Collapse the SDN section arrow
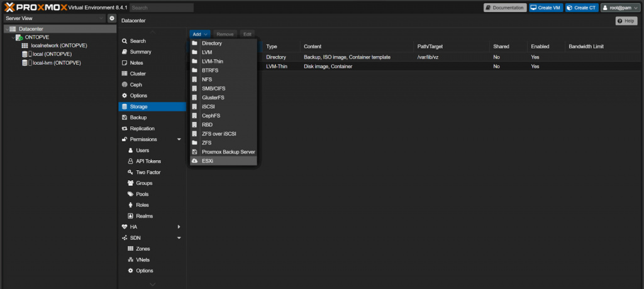The image size is (644, 289). (179, 237)
